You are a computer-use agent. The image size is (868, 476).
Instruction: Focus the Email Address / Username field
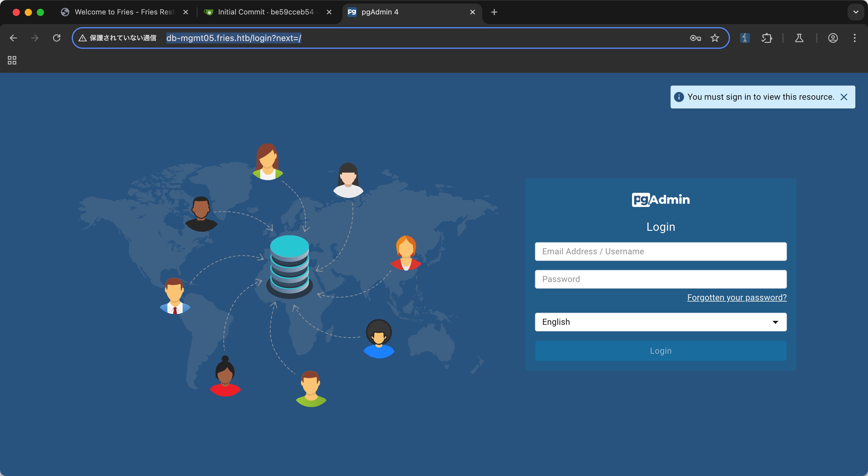[x=660, y=251]
